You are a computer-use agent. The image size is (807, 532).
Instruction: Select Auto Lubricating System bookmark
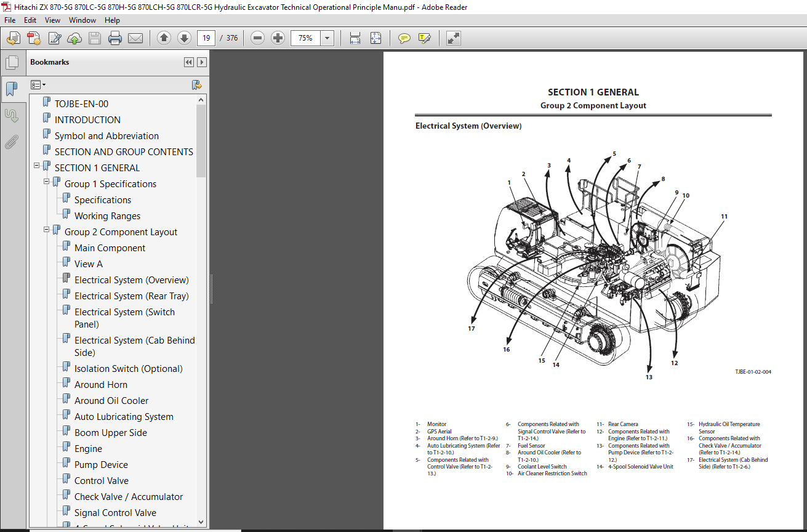124,417
